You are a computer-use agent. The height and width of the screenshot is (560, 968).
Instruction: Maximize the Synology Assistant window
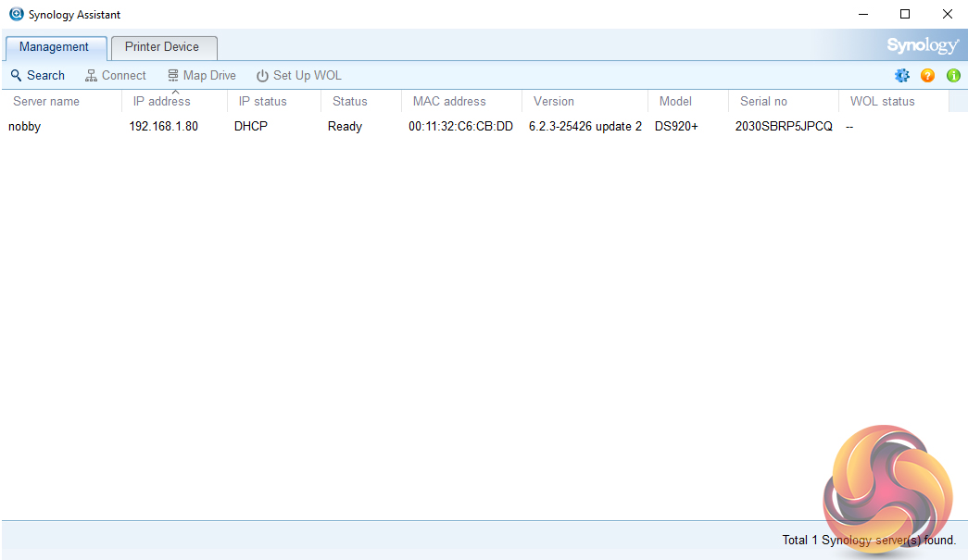[x=905, y=14]
